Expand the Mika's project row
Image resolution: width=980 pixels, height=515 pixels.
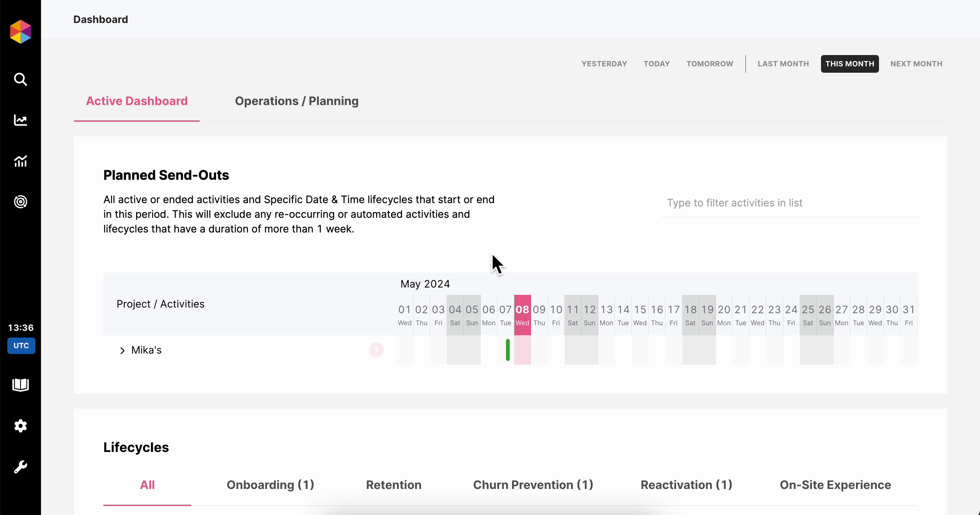[122, 351]
